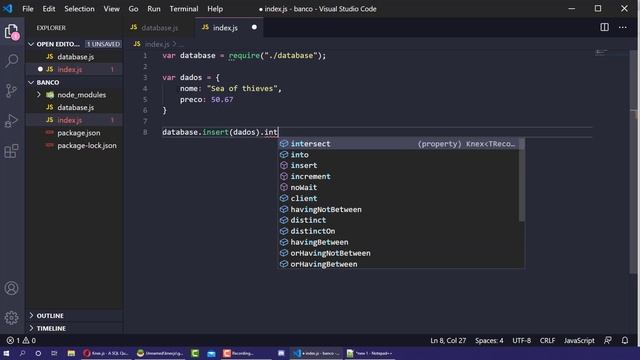The width and height of the screenshot is (640, 360).
Task: Open the Explorer view in activity bar
Action: click(11, 31)
